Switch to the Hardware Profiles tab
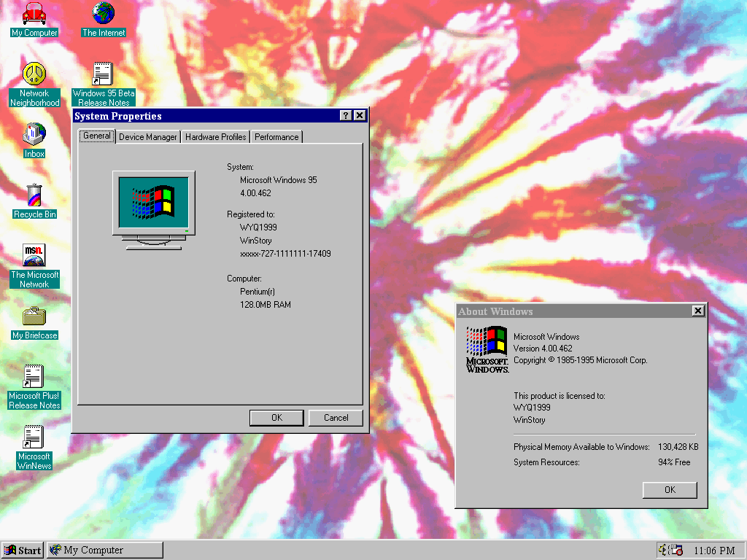 pyautogui.click(x=215, y=137)
